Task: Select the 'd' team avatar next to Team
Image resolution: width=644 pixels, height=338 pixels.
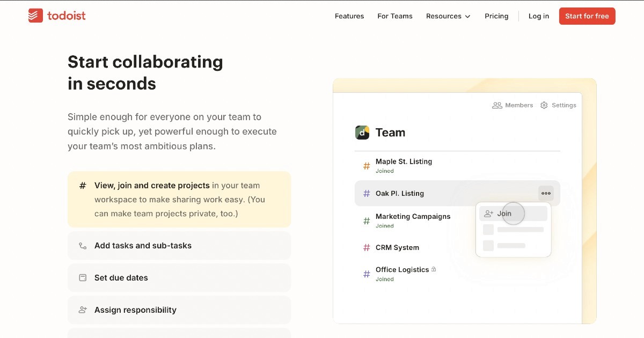Action: pos(362,133)
